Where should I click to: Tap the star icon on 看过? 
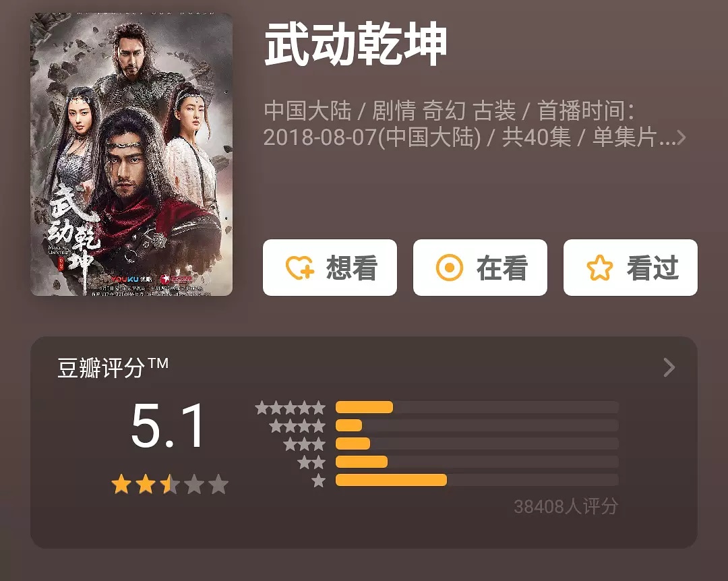599,268
